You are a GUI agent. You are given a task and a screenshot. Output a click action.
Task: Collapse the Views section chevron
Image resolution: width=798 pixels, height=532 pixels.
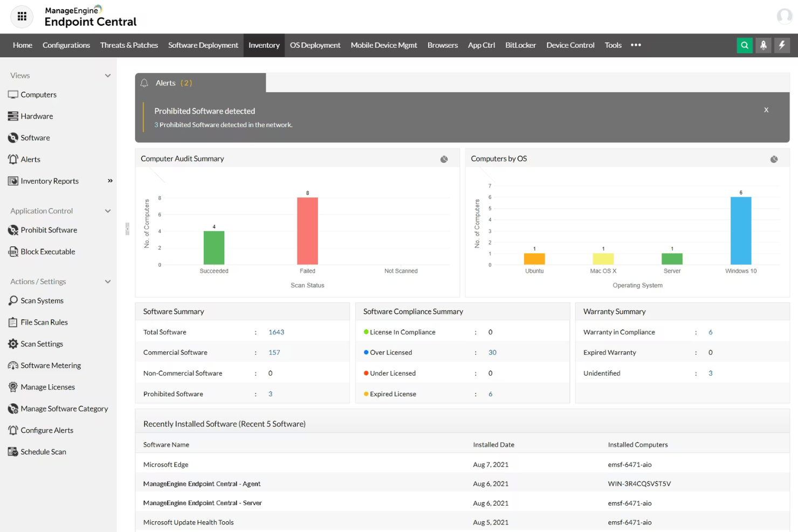tap(108, 75)
